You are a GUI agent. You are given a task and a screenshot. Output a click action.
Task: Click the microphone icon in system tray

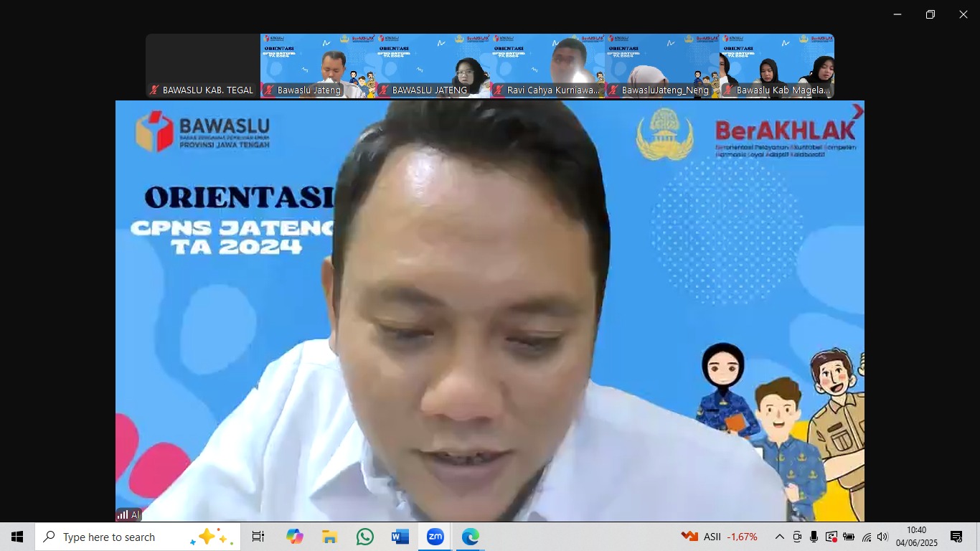click(x=814, y=536)
